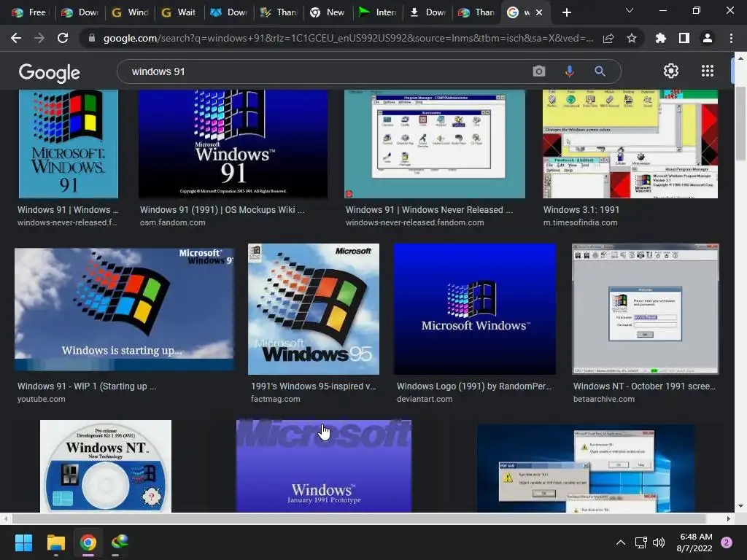The height and width of the screenshot is (560, 747).
Task: Open 'Windows Logo (1991) by RandomPer...' title
Action: (x=474, y=386)
